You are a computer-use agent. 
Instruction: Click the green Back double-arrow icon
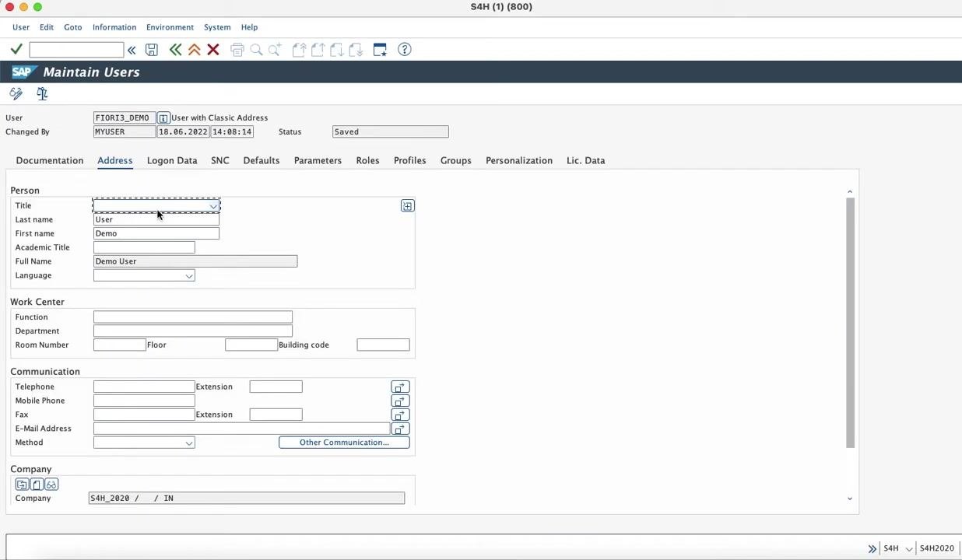pos(175,50)
